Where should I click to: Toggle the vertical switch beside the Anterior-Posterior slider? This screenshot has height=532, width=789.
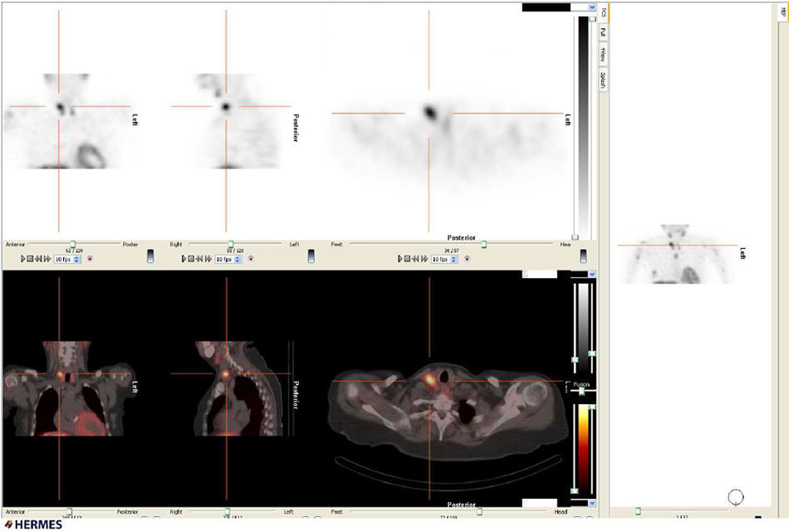click(150, 256)
